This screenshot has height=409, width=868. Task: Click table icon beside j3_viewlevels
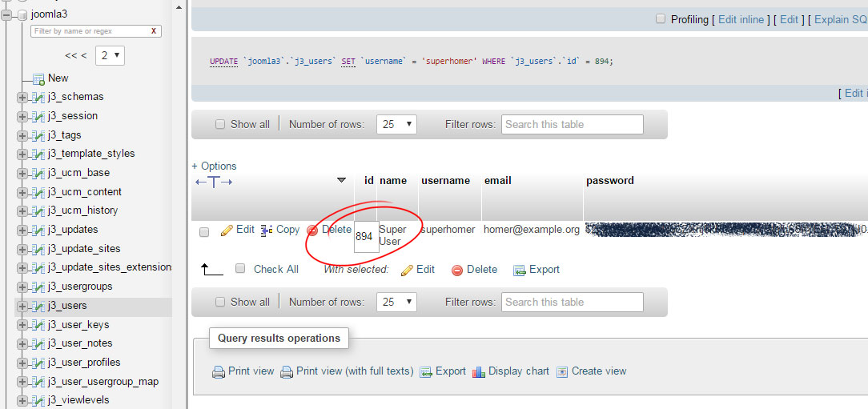tap(38, 401)
